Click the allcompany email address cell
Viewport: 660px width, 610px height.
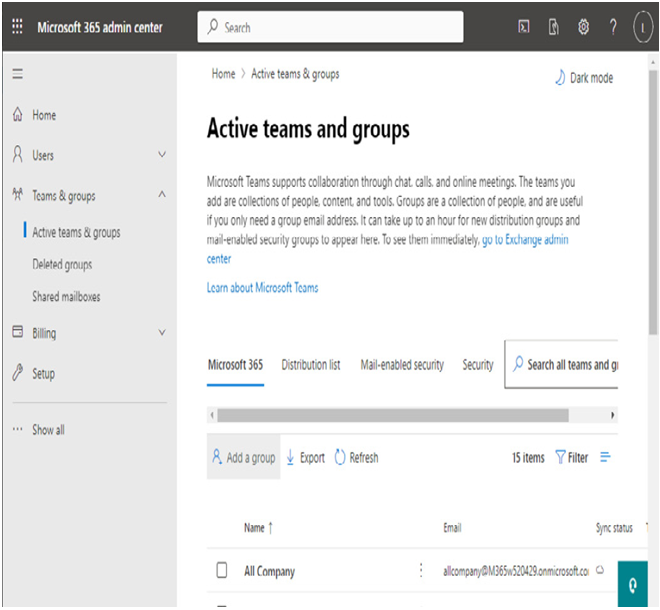click(516, 571)
